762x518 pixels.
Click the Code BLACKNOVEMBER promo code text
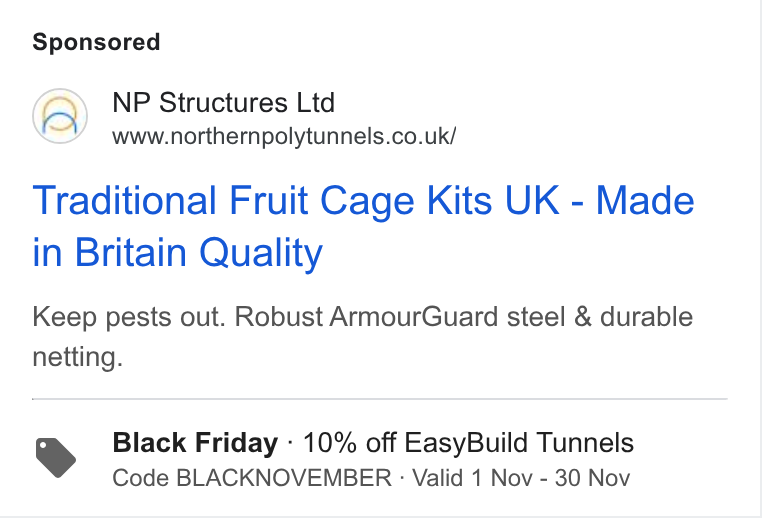(x=252, y=478)
